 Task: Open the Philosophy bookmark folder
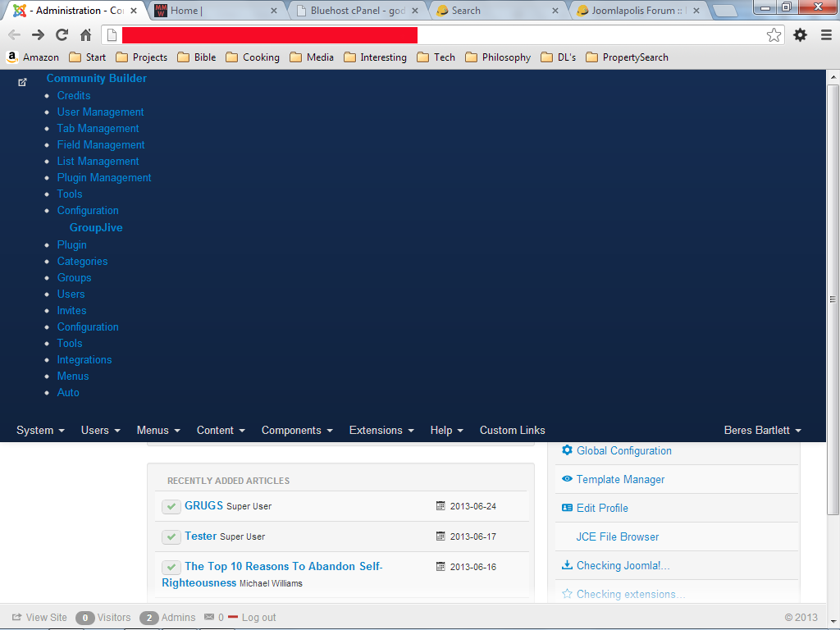[498, 57]
